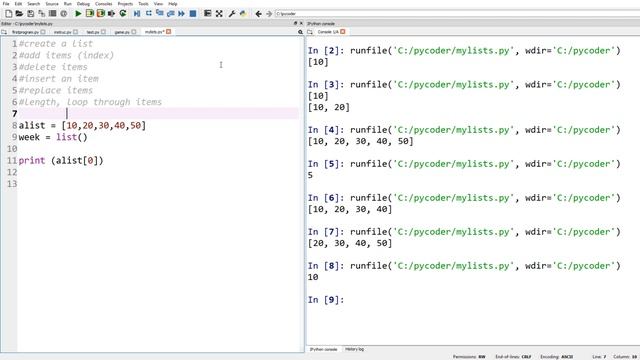The image size is (640, 360).
Task: Close the test.py editor tab
Action: coord(103,32)
